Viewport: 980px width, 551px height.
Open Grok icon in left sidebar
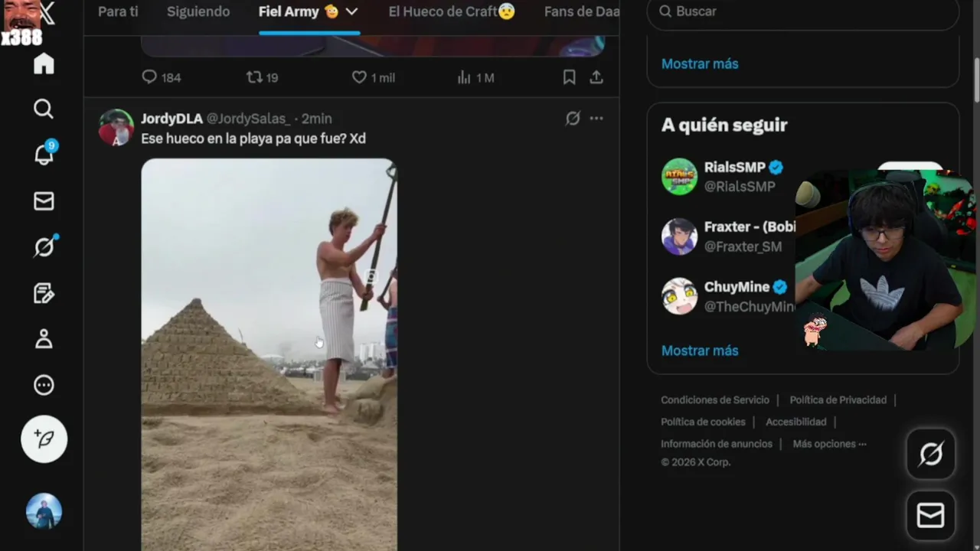tap(44, 246)
